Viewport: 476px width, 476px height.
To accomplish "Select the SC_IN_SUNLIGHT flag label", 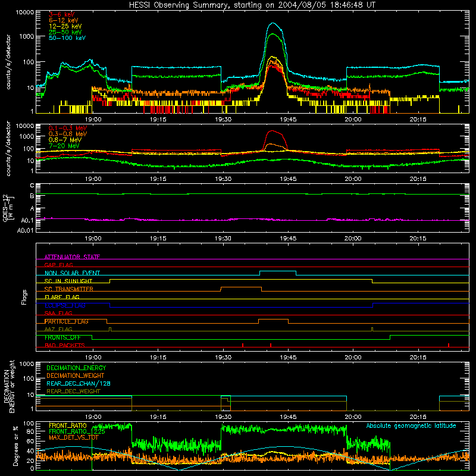I will (x=68, y=281).
